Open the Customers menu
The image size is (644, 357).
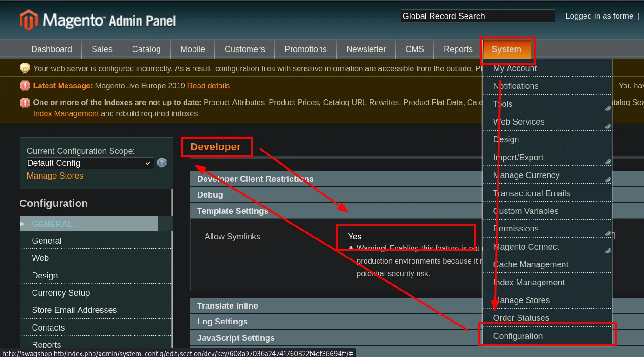[x=245, y=49]
